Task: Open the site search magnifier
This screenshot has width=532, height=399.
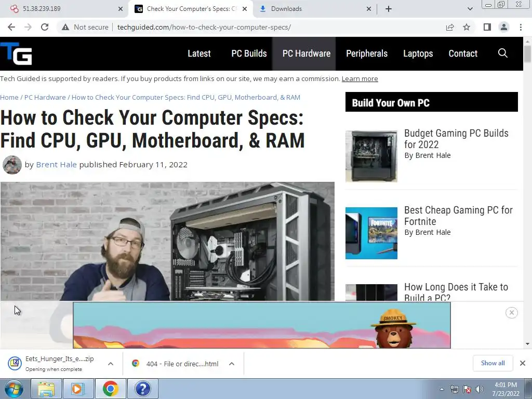Action: 503,54
